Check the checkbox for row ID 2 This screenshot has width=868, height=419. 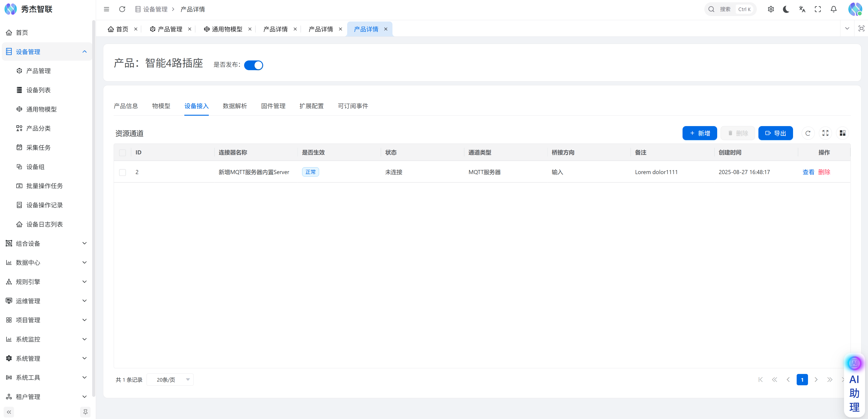[x=123, y=172]
